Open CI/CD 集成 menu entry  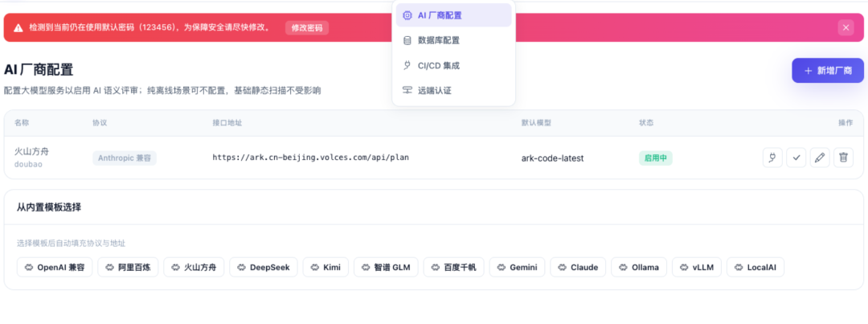tap(453, 65)
